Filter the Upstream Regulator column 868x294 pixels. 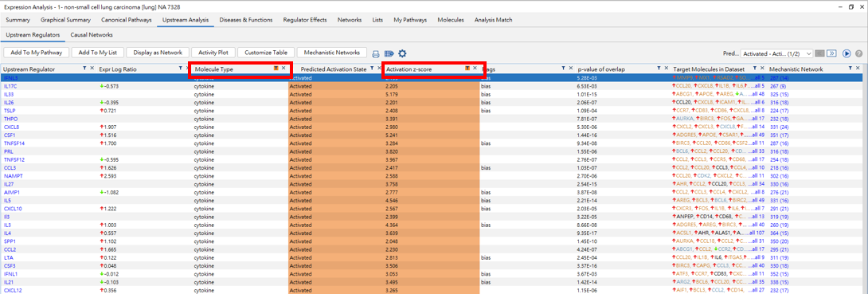coord(84,68)
